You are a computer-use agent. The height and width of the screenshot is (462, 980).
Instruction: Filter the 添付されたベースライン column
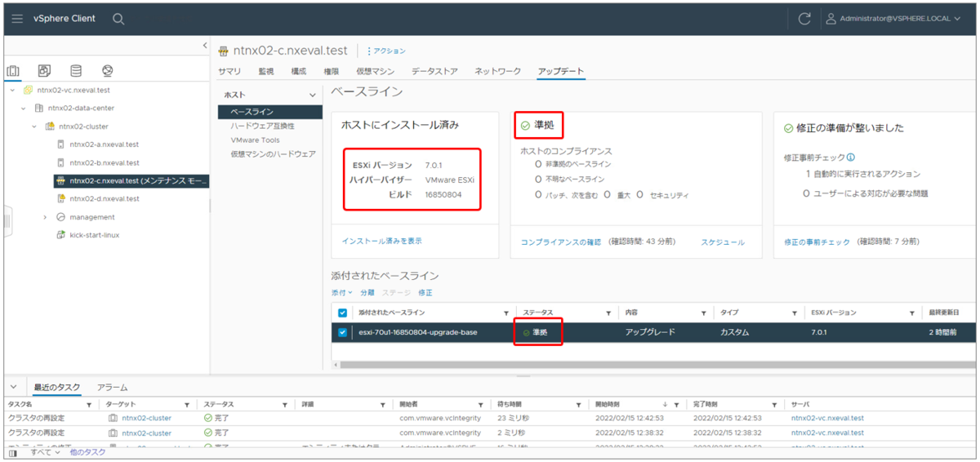pos(506,313)
